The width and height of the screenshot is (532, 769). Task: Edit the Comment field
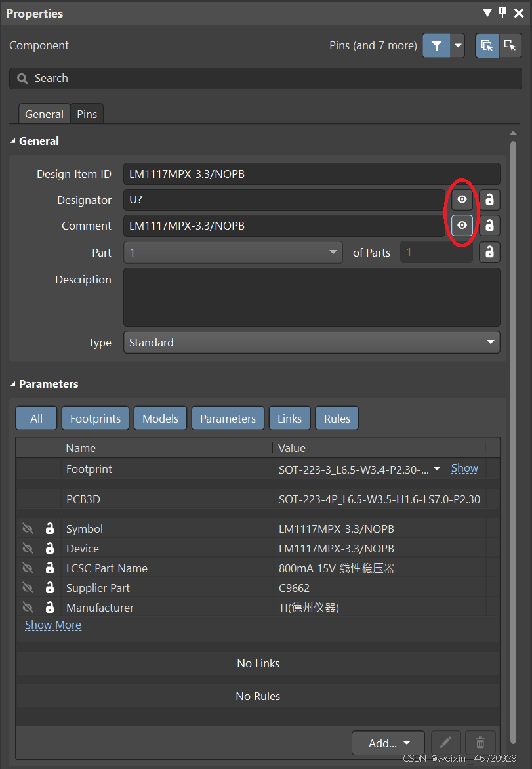click(x=285, y=226)
